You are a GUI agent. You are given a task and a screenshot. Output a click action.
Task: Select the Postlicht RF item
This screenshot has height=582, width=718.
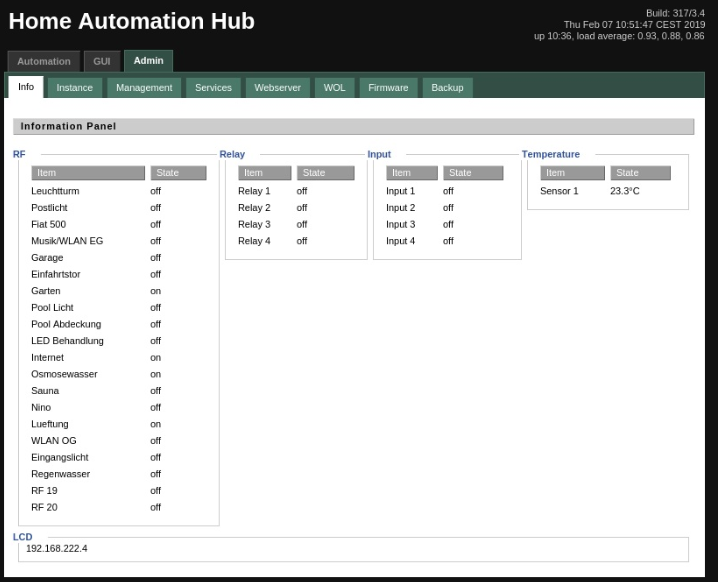[x=49, y=208]
